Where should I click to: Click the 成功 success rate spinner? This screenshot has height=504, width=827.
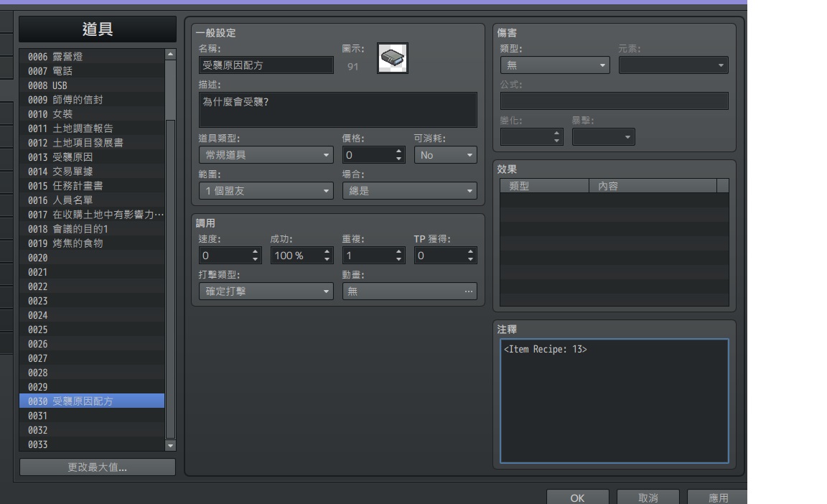302,256
